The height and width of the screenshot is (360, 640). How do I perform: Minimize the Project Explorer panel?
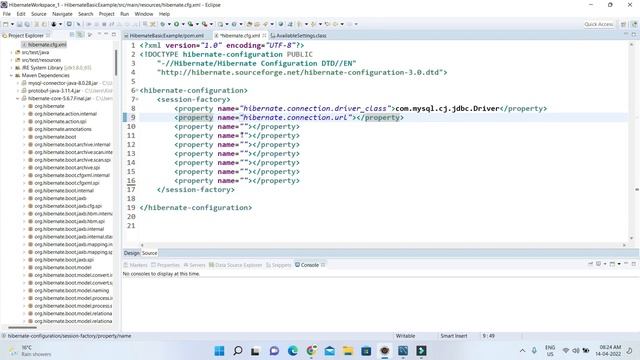tap(106, 35)
